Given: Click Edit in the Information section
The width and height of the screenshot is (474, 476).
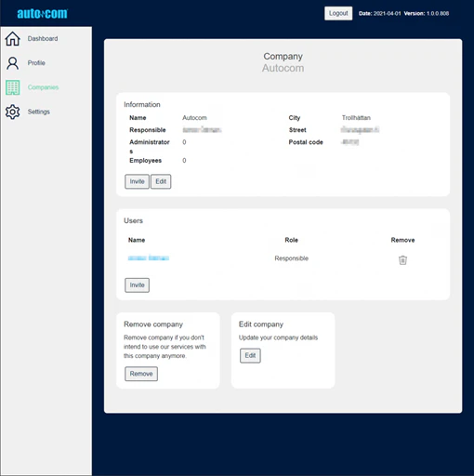Looking at the screenshot, I should [x=161, y=181].
